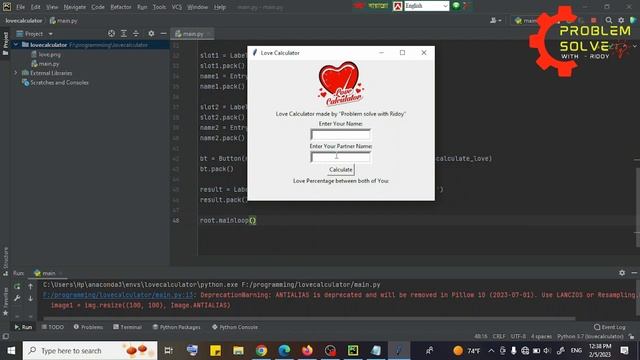Open the user account icon dropdown
640x360 pixels.
[495, 20]
